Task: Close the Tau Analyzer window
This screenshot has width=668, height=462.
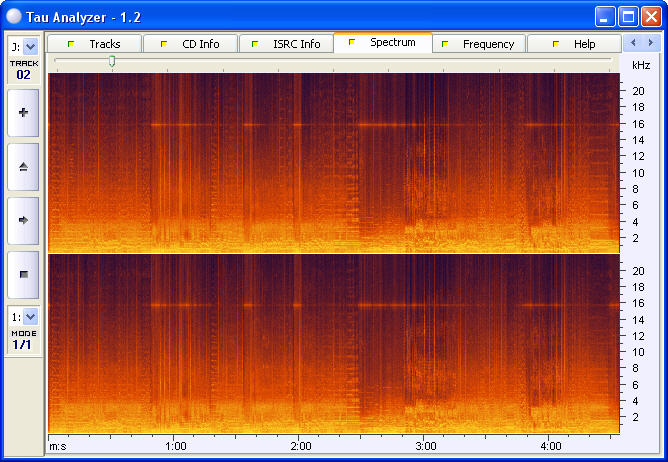Action: pyautogui.click(x=651, y=17)
